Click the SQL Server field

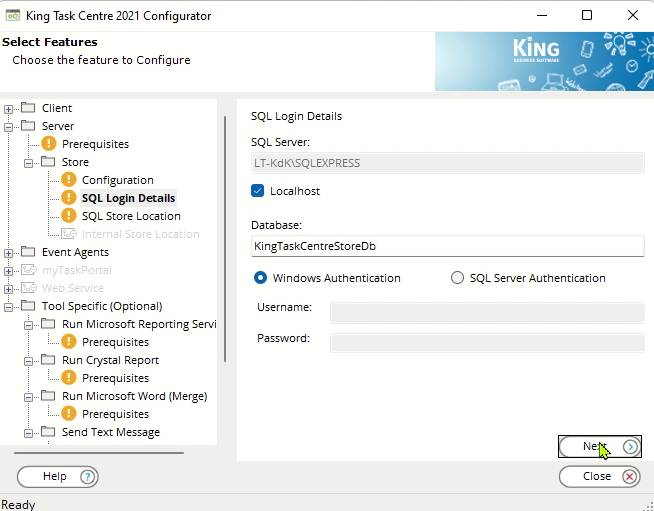448,163
